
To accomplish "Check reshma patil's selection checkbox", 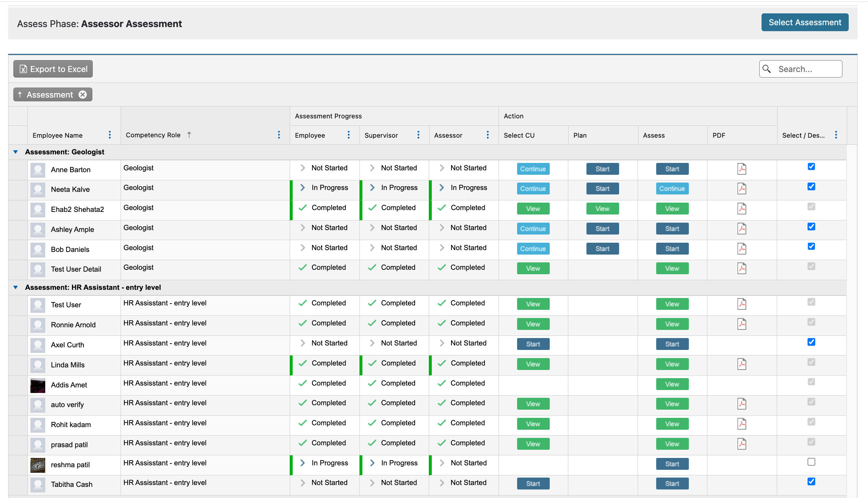I will tap(811, 462).
